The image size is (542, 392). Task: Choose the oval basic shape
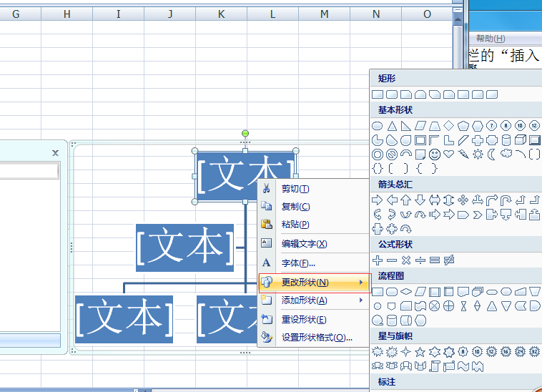pyautogui.click(x=377, y=126)
